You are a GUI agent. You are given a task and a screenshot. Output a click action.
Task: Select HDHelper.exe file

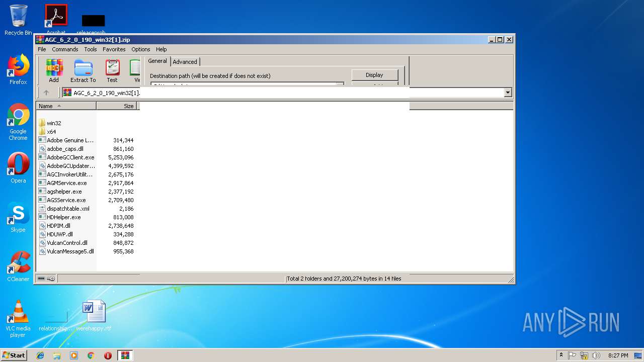point(63,217)
